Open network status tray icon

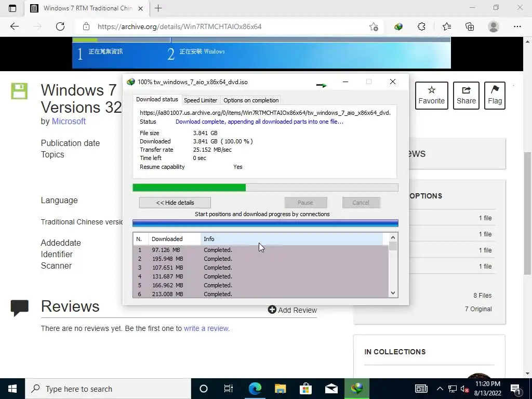[x=453, y=389]
